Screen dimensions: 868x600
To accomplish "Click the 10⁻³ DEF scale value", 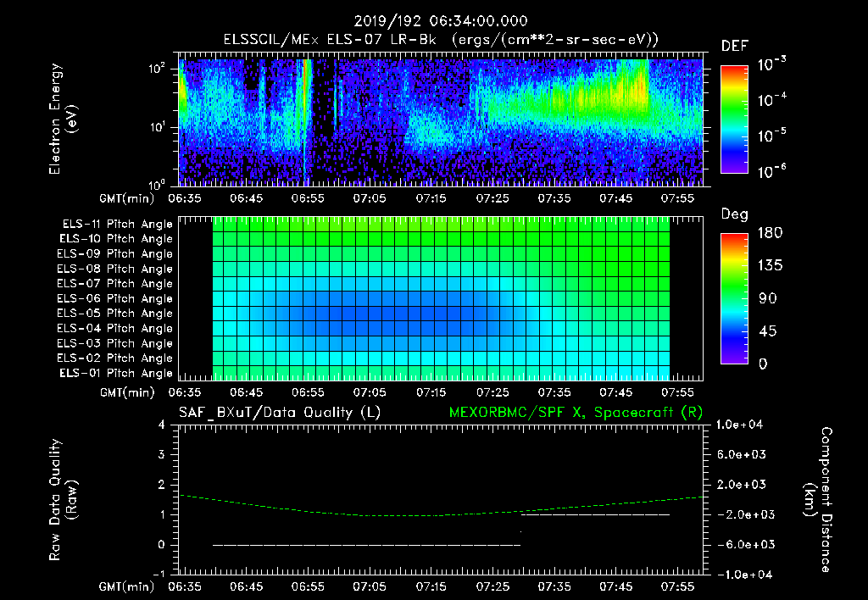I will 771,64.
